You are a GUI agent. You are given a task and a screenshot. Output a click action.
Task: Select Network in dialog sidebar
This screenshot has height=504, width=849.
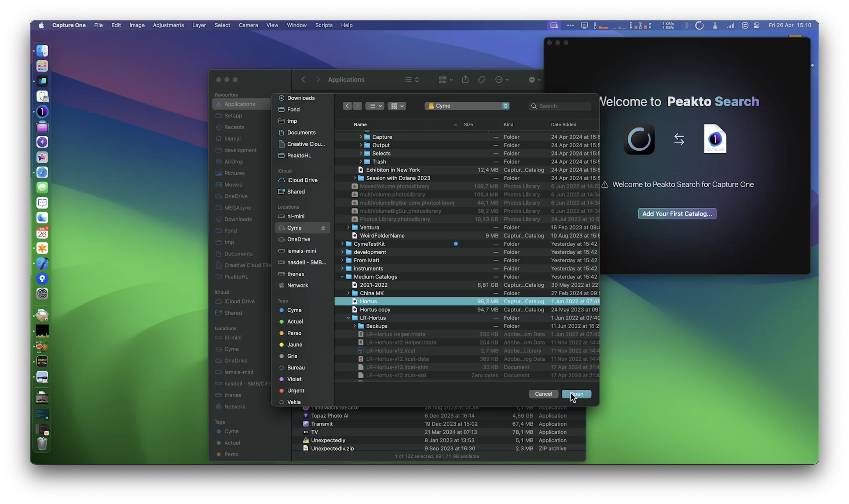pos(302,285)
